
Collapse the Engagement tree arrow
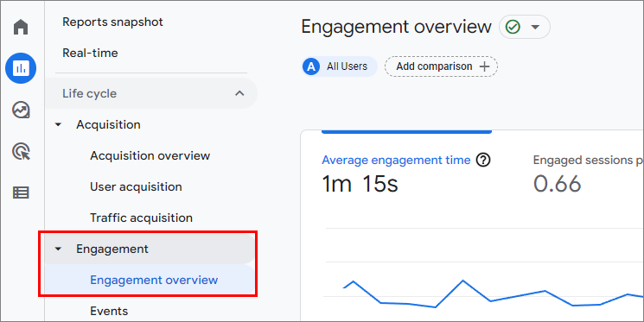coord(58,249)
